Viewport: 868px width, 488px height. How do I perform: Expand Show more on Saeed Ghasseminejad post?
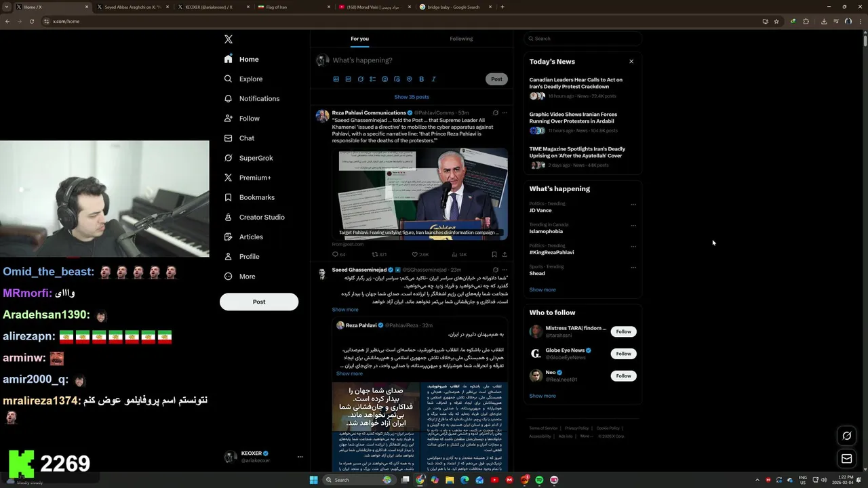(x=345, y=310)
